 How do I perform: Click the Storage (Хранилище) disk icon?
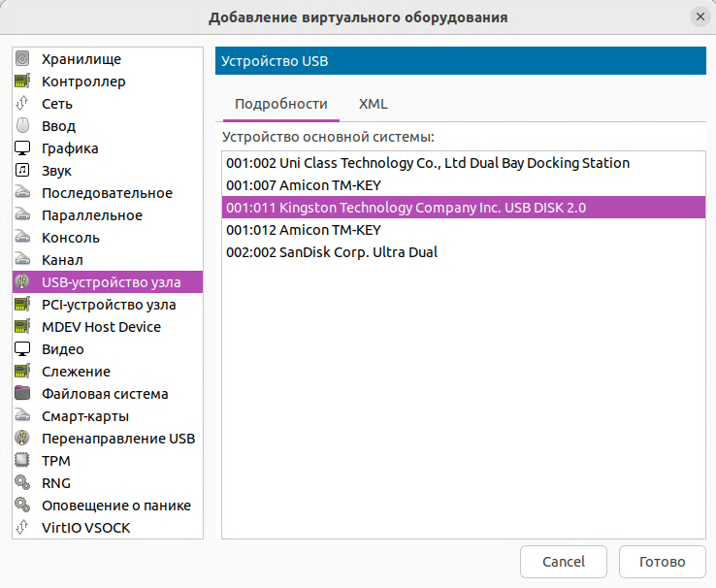22,59
